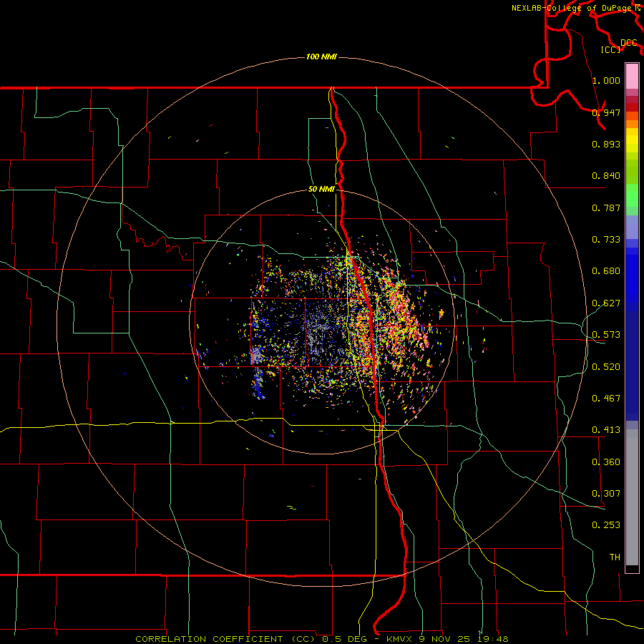
Task: Click the [CC] product label near the legend
Action: [610, 49]
